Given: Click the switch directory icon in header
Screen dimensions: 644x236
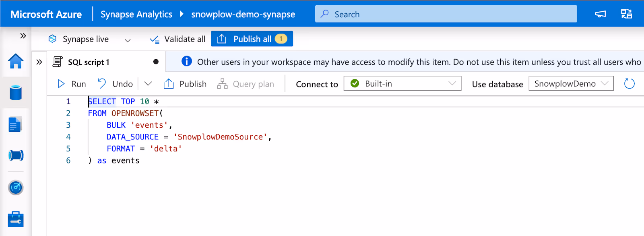Looking at the screenshot, I should tap(627, 14).
